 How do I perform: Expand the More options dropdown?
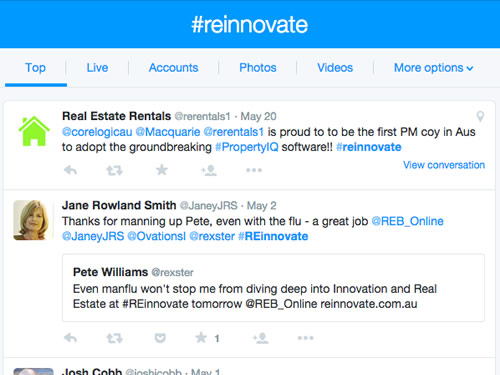pos(434,68)
